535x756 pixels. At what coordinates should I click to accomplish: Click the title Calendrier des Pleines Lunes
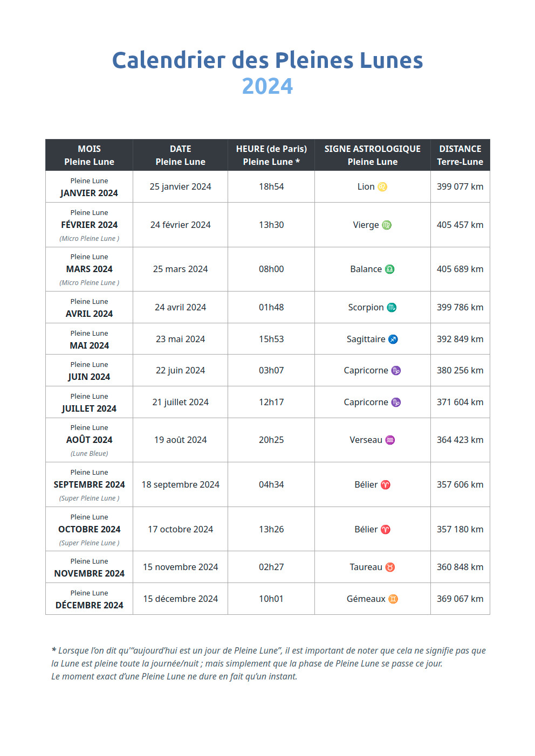(x=267, y=60)
